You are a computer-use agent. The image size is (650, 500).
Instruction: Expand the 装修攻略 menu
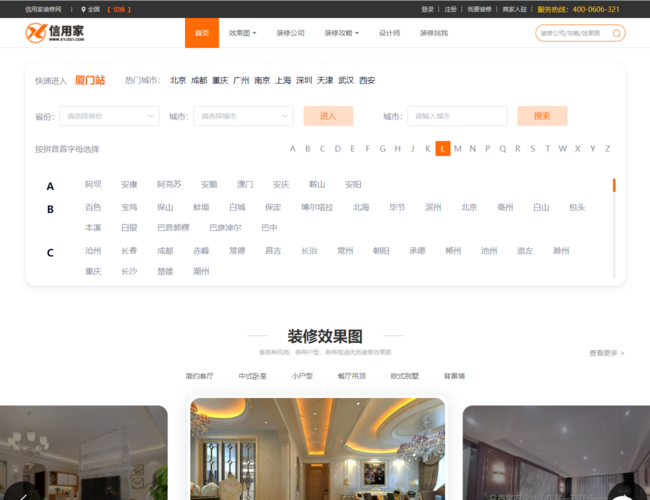(x=342, y=33)
